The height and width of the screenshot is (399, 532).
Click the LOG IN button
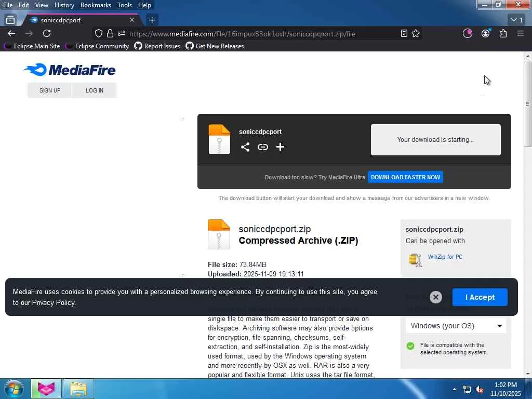[x=95, y=90]
